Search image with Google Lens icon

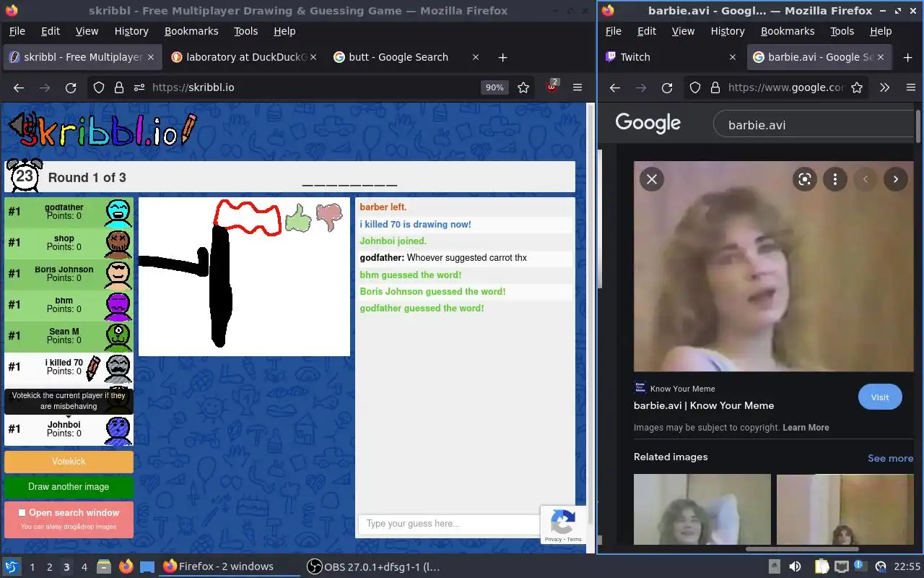805,179
